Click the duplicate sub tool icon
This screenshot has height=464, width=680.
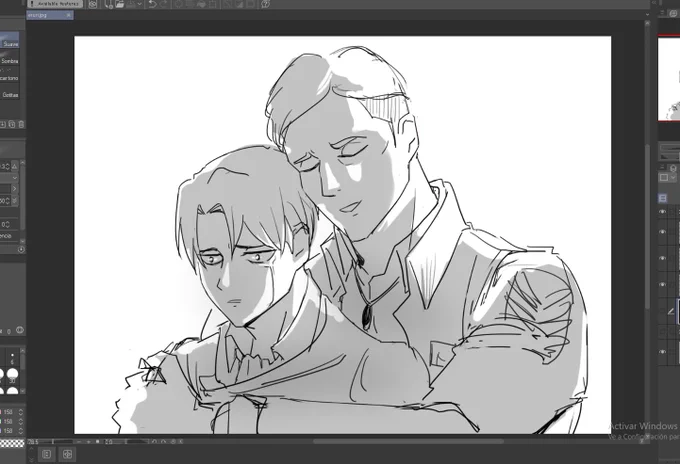point(12,124)
